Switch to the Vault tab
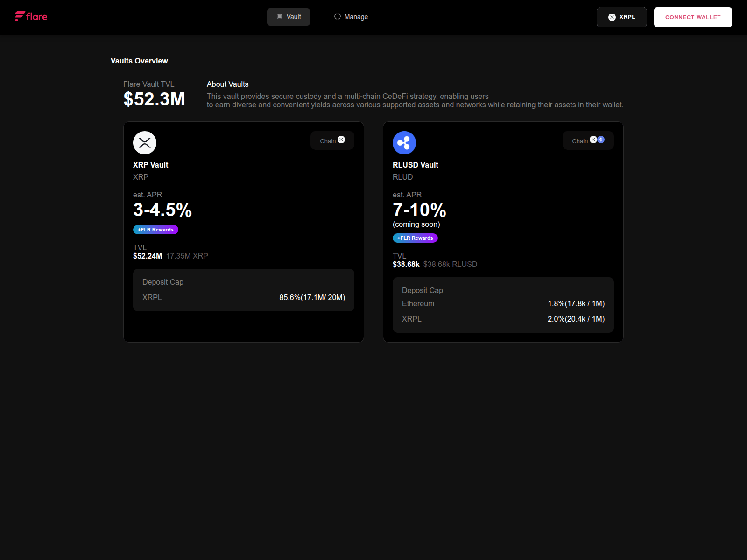This screenshot has height=560, width=747. click(288, 17)
